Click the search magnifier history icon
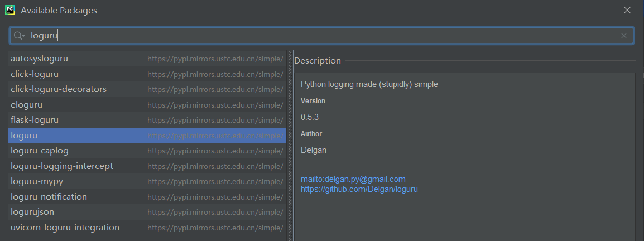The width and height of the screenshot is (644, 241). pos(20,36)
